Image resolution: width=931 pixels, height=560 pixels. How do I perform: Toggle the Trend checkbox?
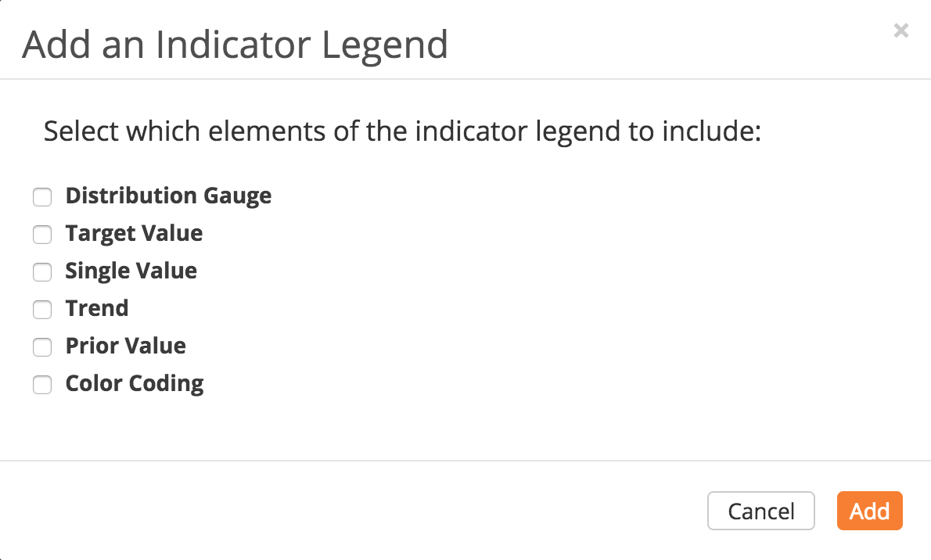42,309
